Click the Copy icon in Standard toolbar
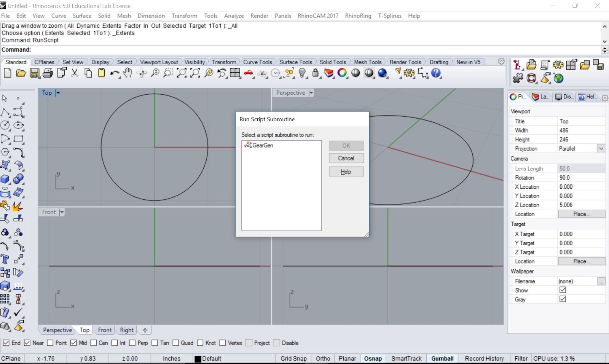 point(88,73)
